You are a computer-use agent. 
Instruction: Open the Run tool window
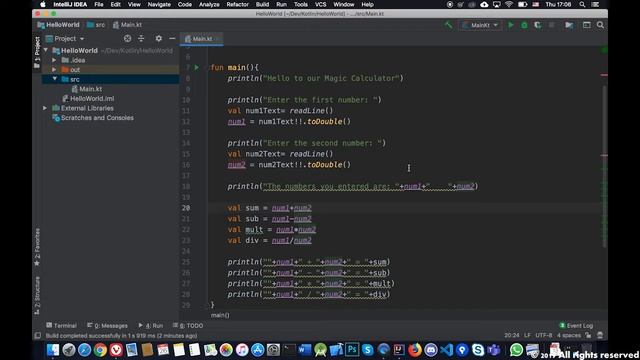pyautogui.click(x=151, y=325)
